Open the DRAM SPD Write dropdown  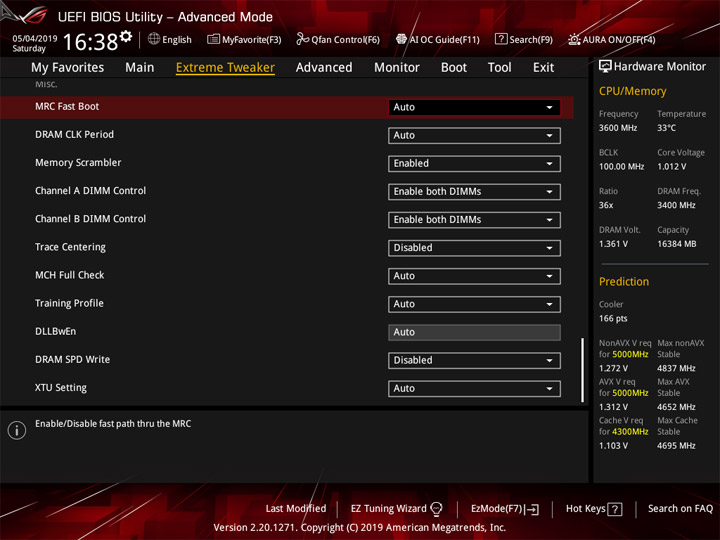474,360
